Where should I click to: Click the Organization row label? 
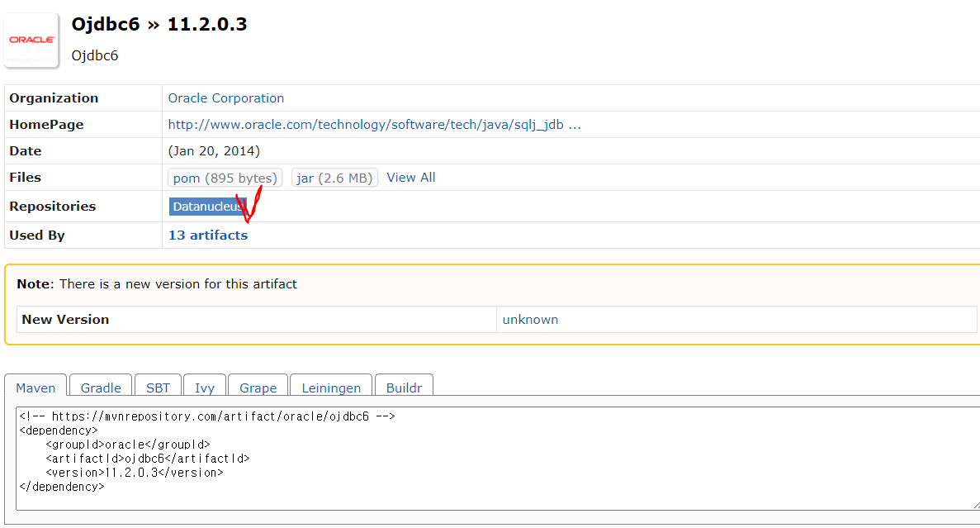(x=54, y=98)
